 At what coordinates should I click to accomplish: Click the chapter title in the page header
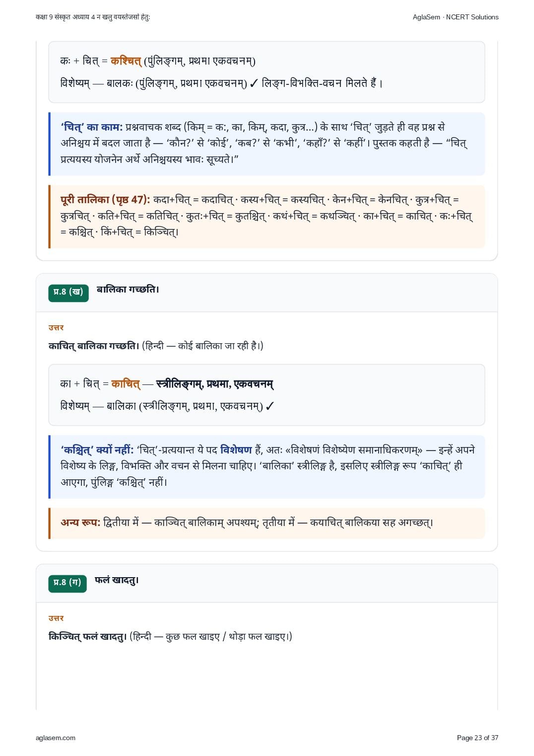93,17
